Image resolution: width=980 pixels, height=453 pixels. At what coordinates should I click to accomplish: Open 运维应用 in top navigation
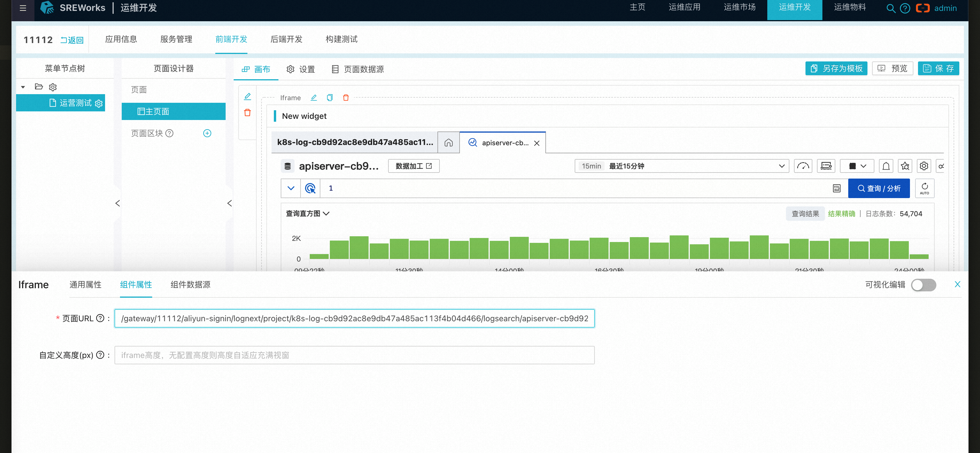click(684, 7)
